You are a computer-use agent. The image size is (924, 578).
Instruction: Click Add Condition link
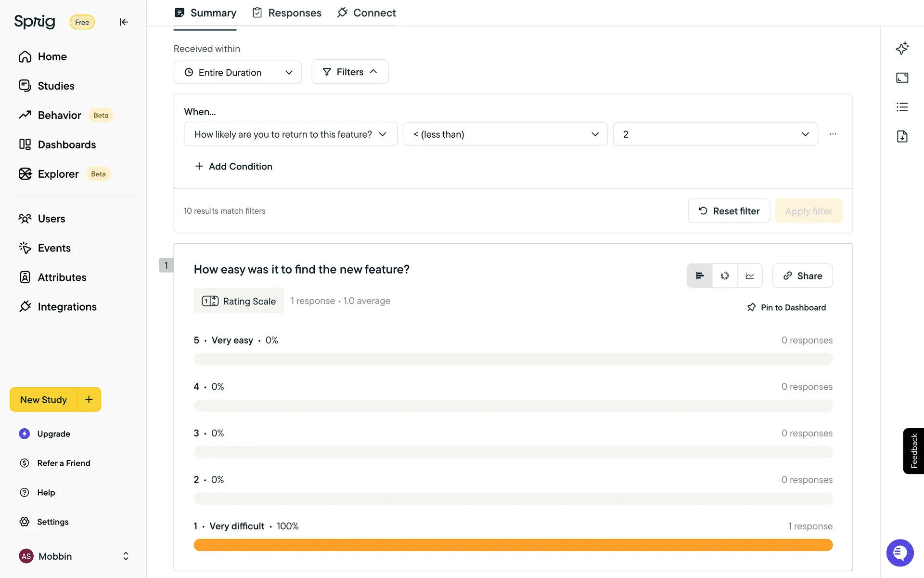click(x=234, y=166)
